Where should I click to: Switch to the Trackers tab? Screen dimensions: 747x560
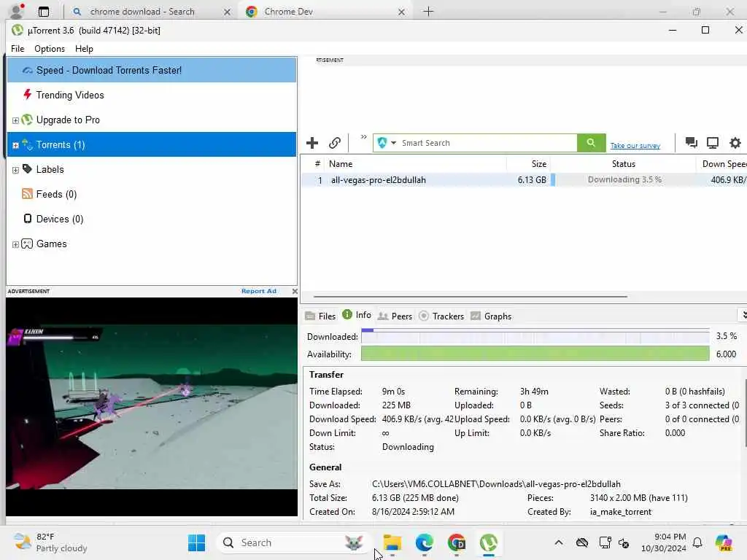click(441, 316)
